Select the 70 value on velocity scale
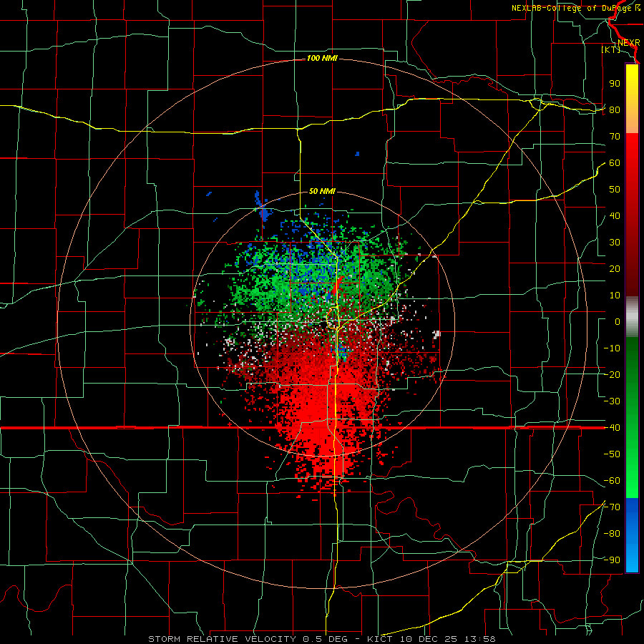 [x=615, y=137]
